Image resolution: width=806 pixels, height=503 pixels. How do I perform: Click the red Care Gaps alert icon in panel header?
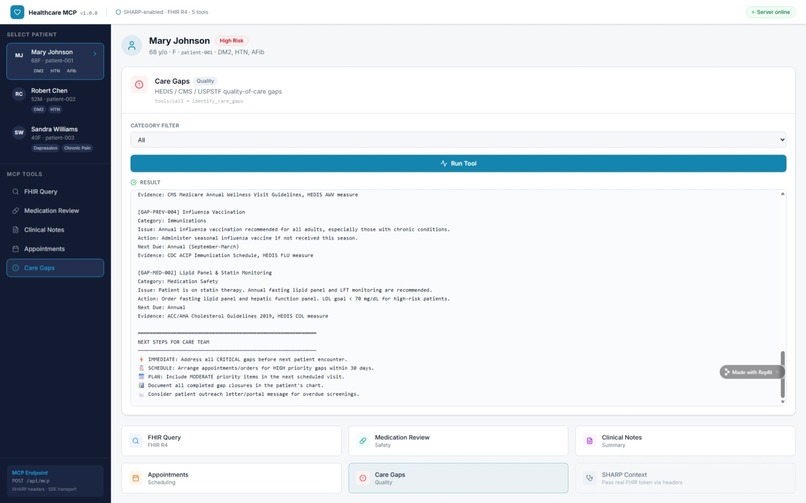click(139, 85)
